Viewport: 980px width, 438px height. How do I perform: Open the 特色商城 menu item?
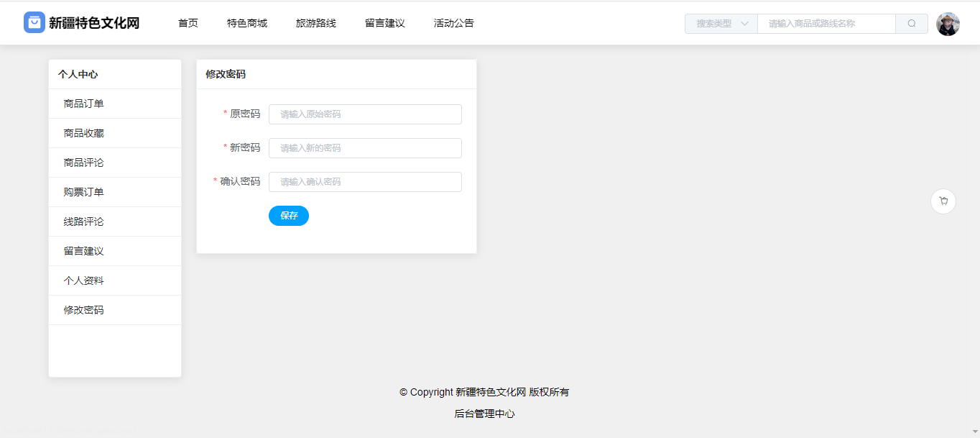[x=247, y=23]
